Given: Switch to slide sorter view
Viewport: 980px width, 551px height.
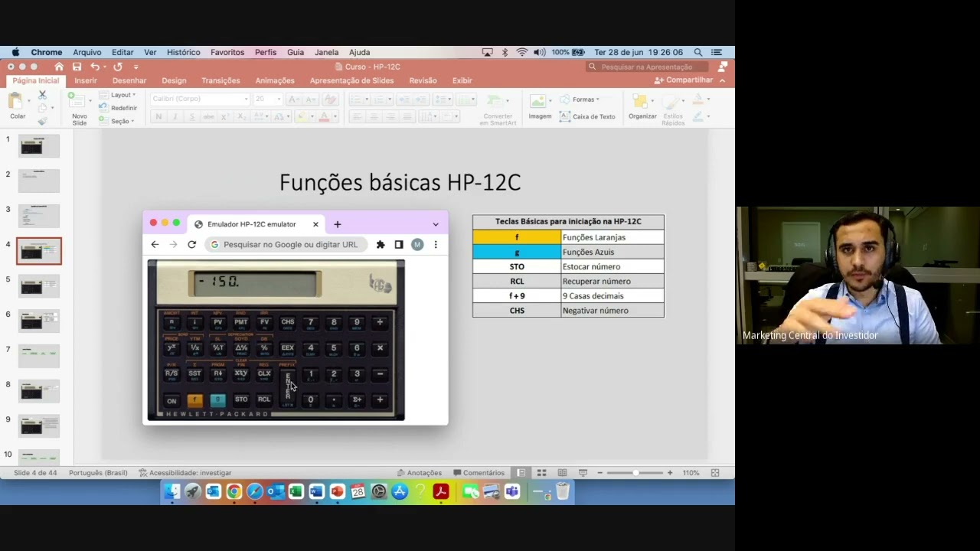Looking at the screenshot, I should click(541, 473).
